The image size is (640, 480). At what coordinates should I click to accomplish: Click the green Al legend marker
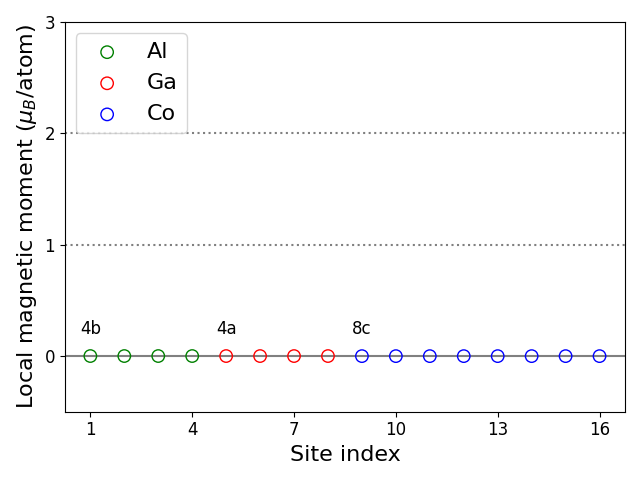point(107,52)
